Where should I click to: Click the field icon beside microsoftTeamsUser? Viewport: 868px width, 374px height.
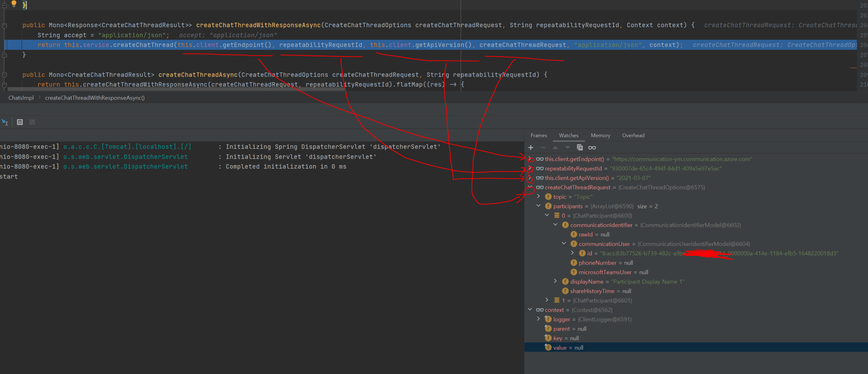[574, 272]
